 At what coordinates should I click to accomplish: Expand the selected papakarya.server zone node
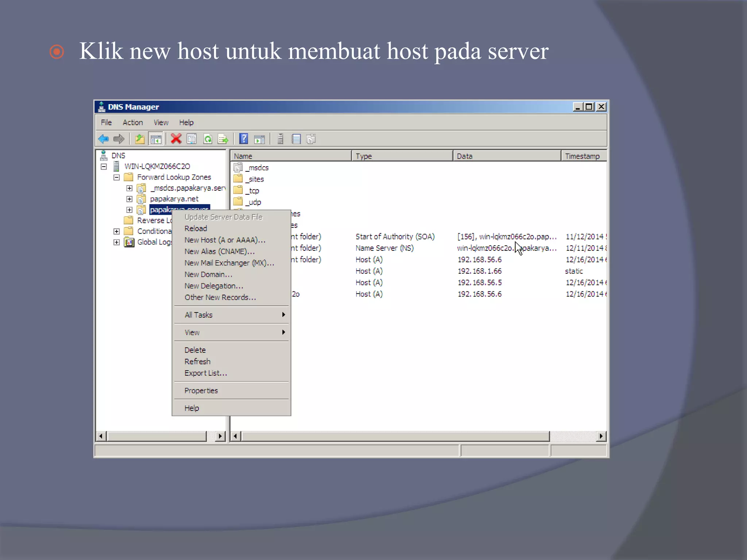click(129, 210)
